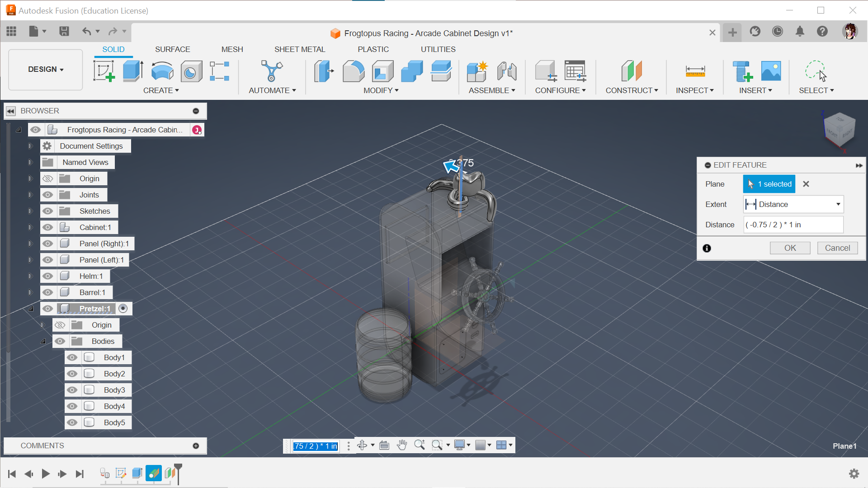The image size is (868, 488).
Task: Show the top-level Origin folder
Action: (x=48, y=178)
